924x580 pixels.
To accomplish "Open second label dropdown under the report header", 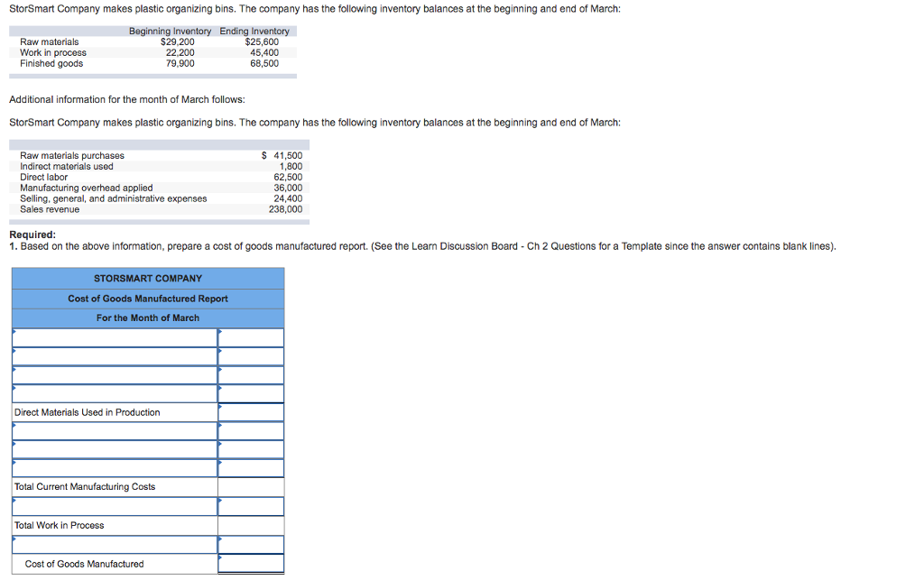I will (x=115, y=357).
